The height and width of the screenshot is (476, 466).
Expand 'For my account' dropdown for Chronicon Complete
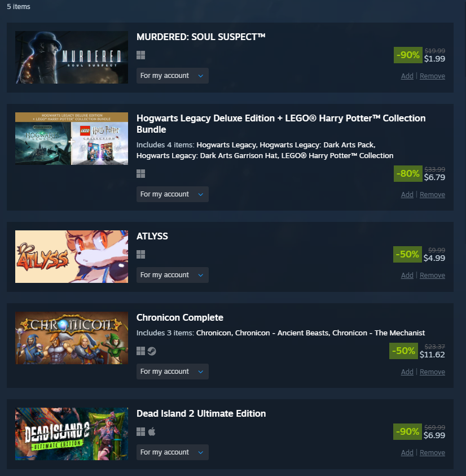[172, 372]
